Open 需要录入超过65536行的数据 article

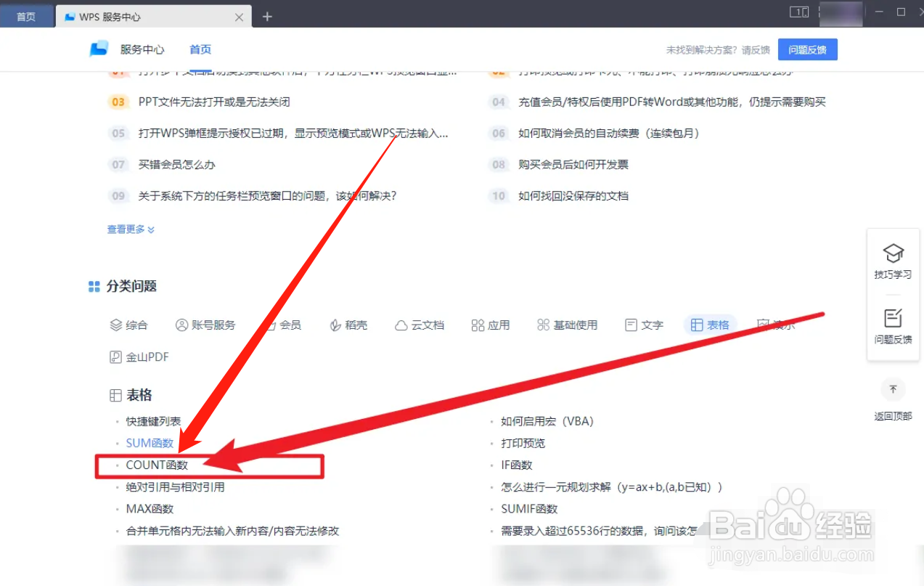click(599, 531)
